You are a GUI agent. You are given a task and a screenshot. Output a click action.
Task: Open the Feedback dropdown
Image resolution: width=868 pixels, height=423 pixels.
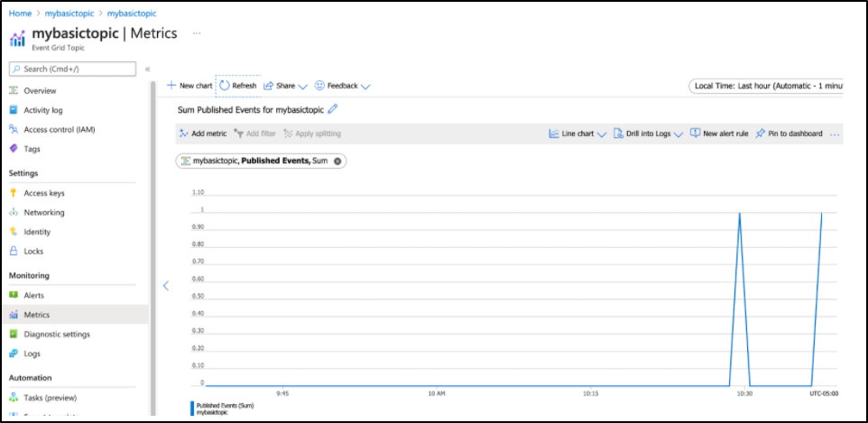click(x=342, y=86)
